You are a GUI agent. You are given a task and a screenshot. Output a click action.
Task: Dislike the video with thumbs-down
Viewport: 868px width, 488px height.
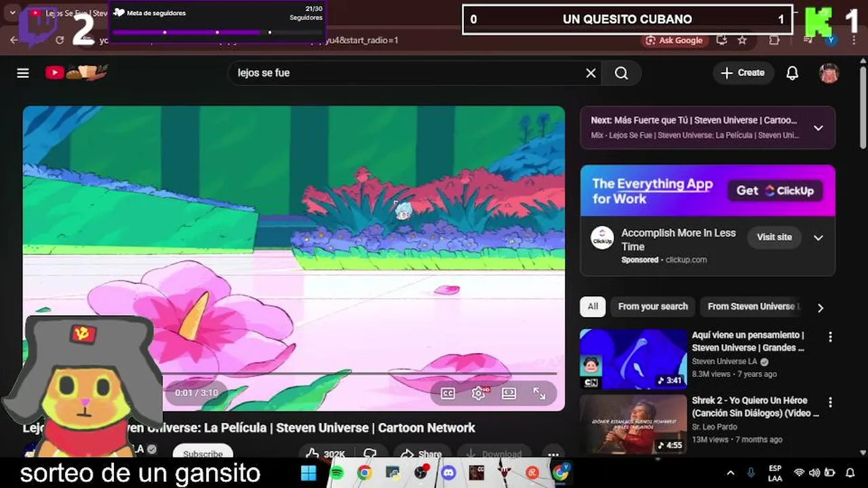(370, 453)
